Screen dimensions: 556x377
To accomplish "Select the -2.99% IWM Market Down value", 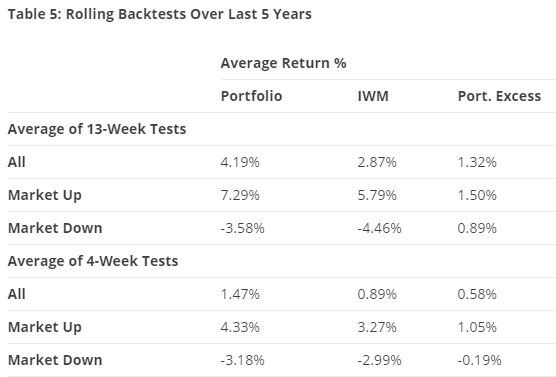I will coord(379,360).
